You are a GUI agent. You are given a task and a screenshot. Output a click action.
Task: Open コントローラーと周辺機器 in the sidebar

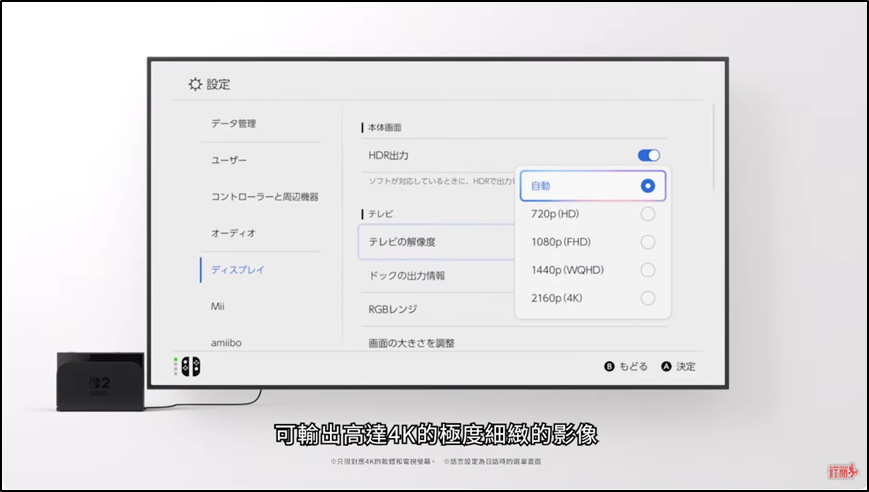pos(264,197)
